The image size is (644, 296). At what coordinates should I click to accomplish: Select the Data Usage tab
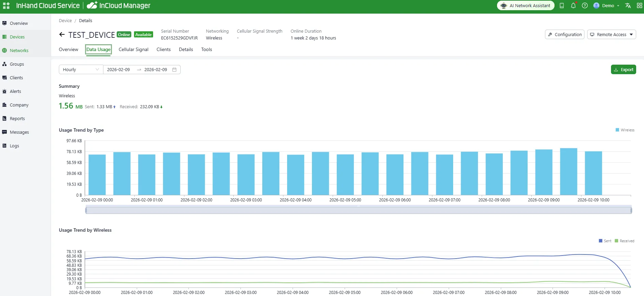click(98, 49)
